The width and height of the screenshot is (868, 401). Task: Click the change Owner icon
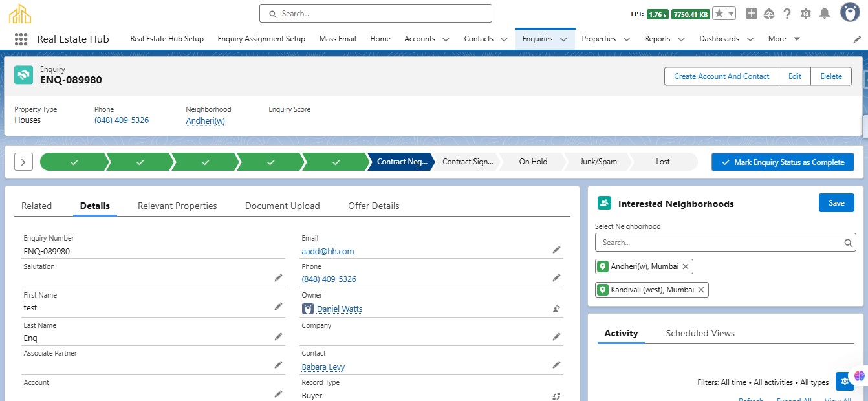(556, 309)
